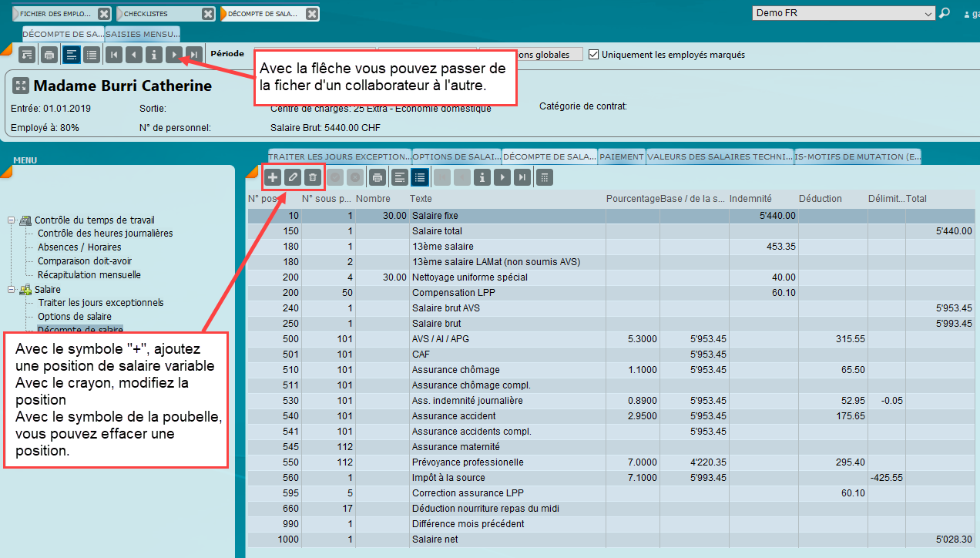The image size is (980, 558).
Task: Open 'Récapitulation mensuelle' in the menu
Action: click(x=89, y=275)
